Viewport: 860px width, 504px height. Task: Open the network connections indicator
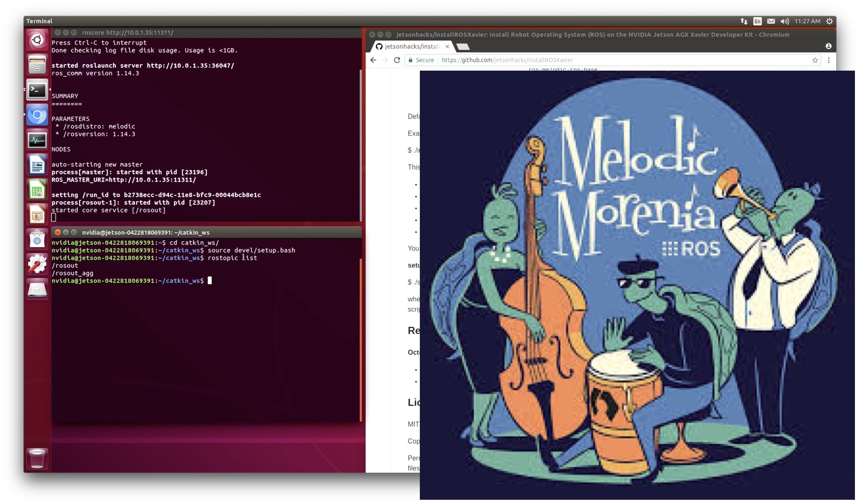coord(744,21)
